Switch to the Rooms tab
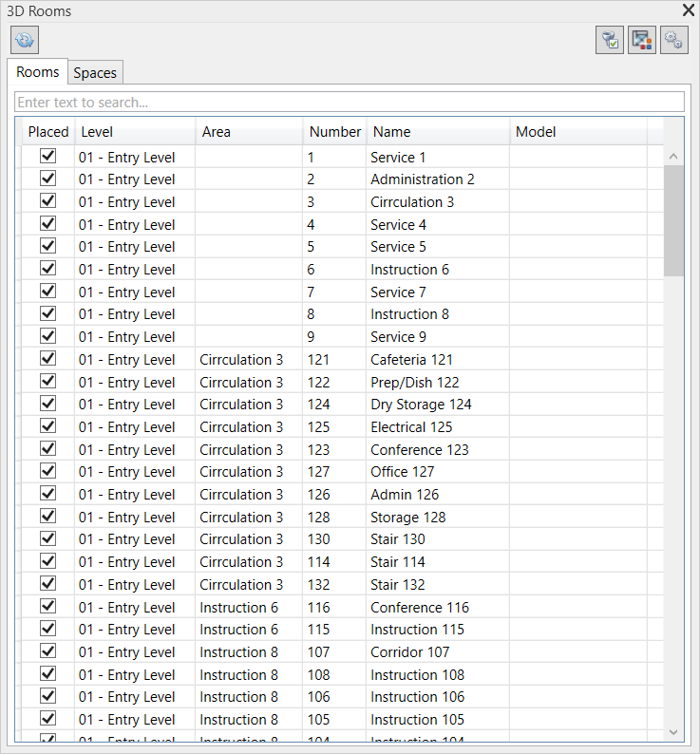The width and height of the screenshot is (700, 754). (x=38, y=72)
